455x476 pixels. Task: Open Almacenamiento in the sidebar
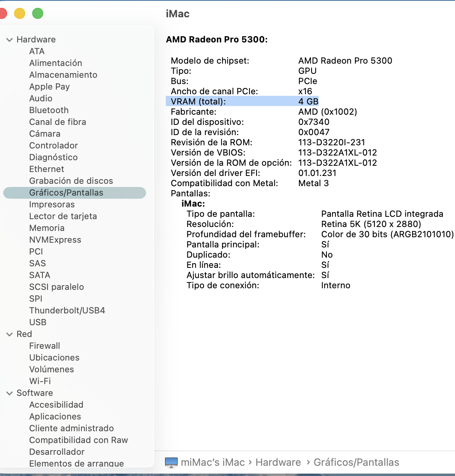click(63, 75)
